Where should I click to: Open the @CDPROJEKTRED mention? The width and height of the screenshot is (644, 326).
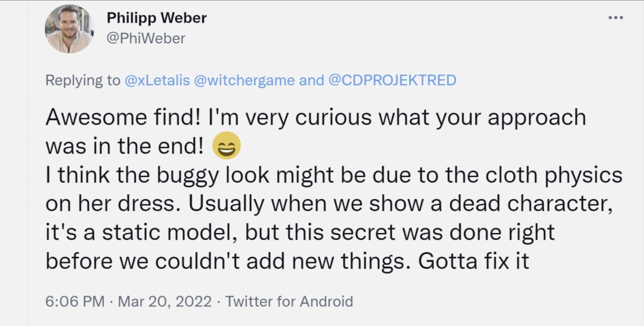(392, 80)
